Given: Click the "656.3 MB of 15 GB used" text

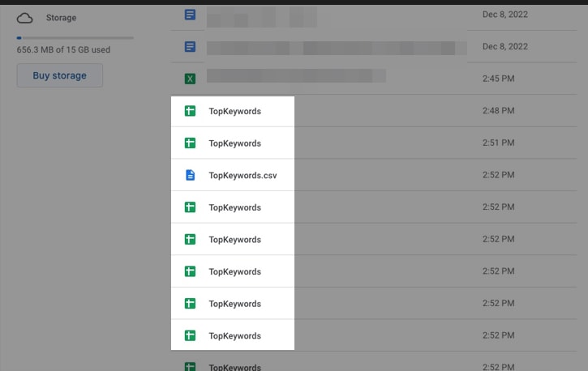Looking at the screenshot, I should click(x=63, y=49).
